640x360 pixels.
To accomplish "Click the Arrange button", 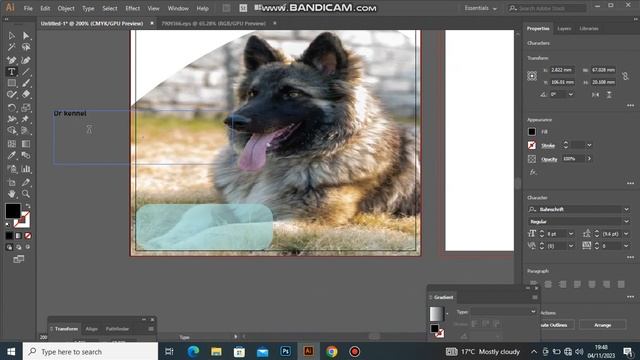I will coord(602,325).
